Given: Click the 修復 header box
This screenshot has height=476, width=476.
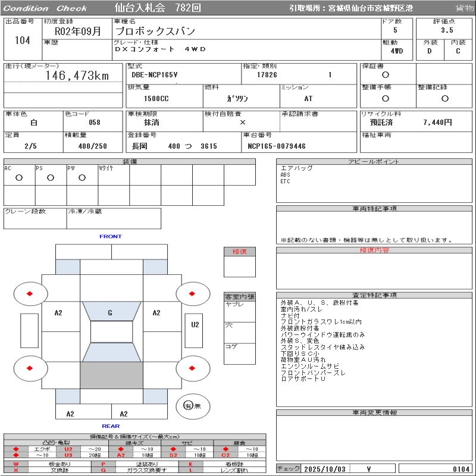Looking at the screenshot, I should [x=240, y=252].
